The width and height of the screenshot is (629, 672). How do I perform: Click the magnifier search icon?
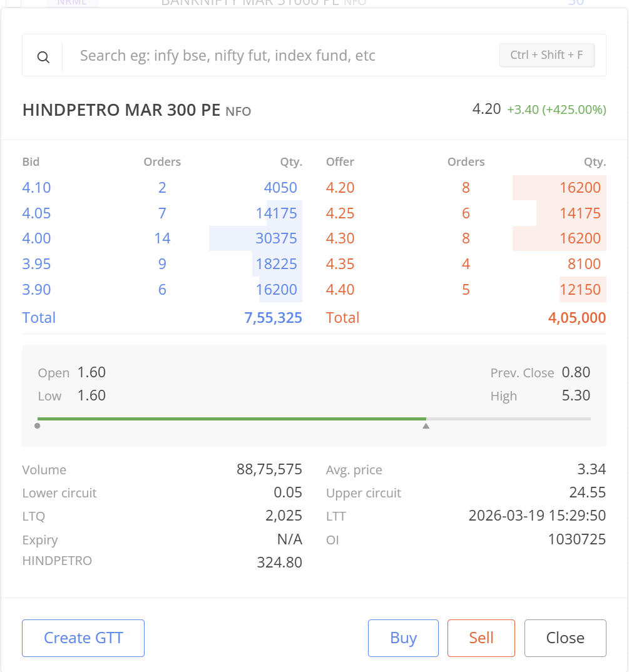point(43,57)
